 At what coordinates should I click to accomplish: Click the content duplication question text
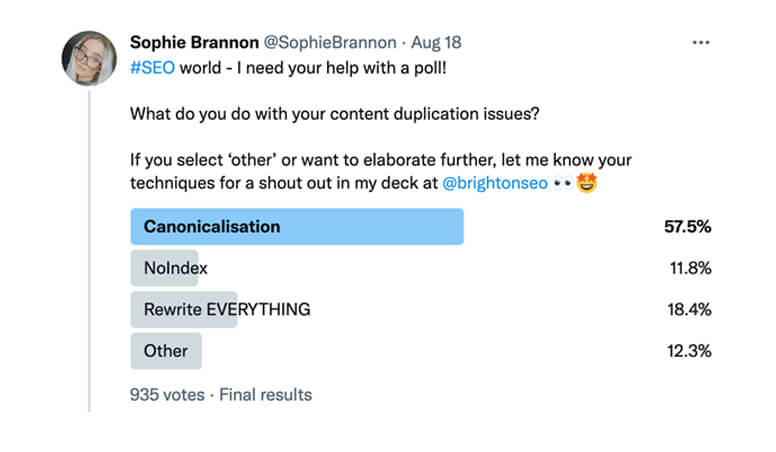[x=335, y=113]
